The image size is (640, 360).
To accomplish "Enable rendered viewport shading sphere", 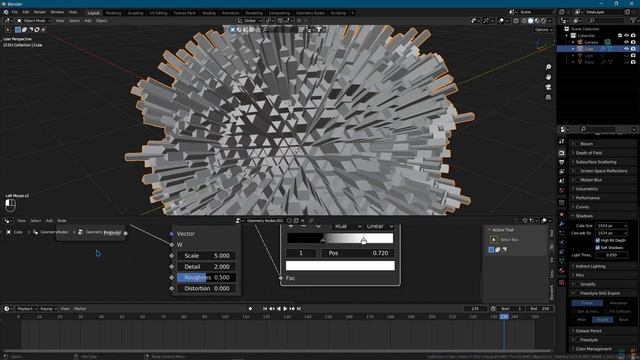I will click(x=543, y=20).
